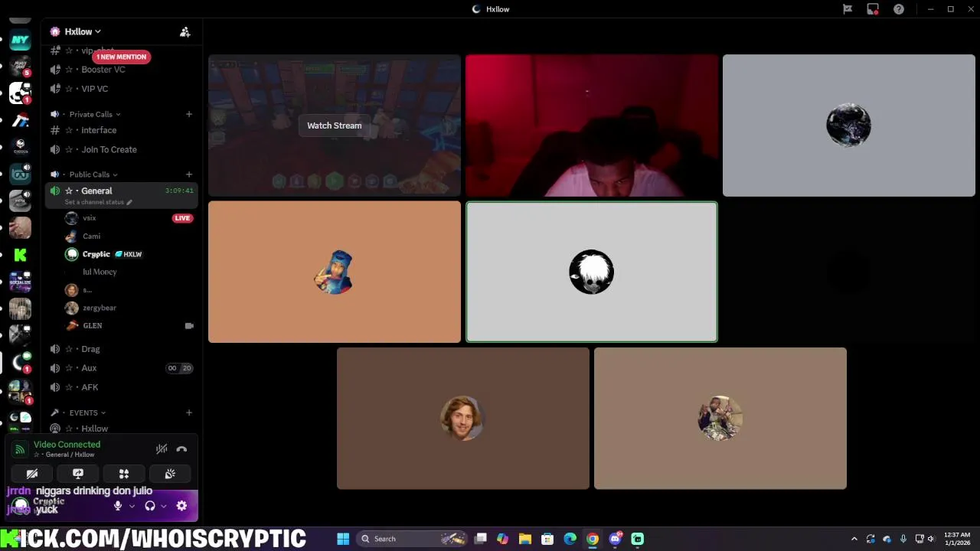Open the green Kick server icon

[20, 256]
